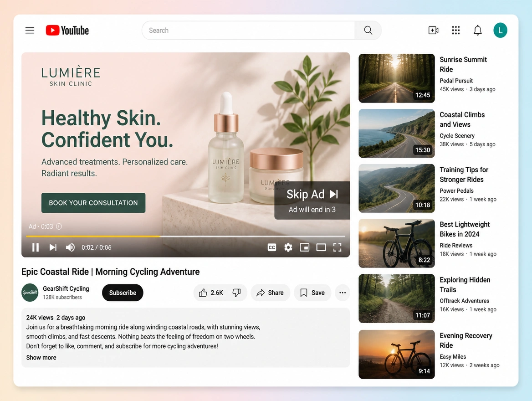Image resolution: width=532 pixels, height=401 pixels.
Task: Enter full screen mode
Action: pos(337,247)
